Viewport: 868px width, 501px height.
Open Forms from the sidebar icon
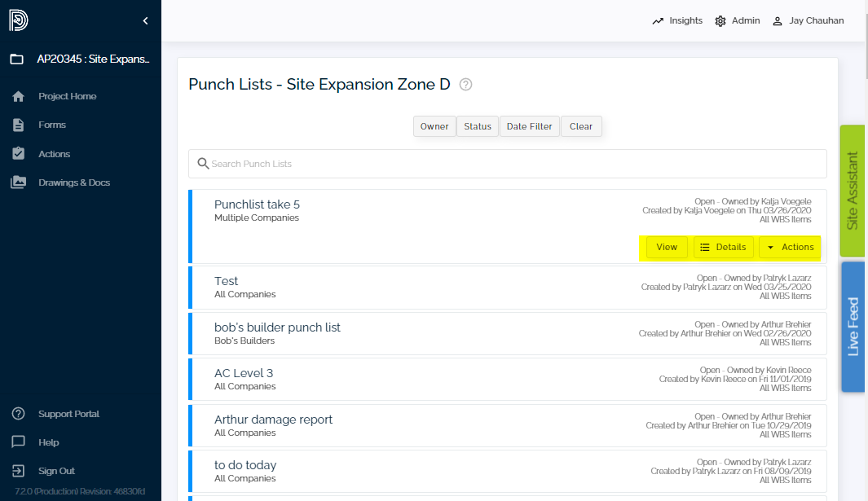click(18, 125)
